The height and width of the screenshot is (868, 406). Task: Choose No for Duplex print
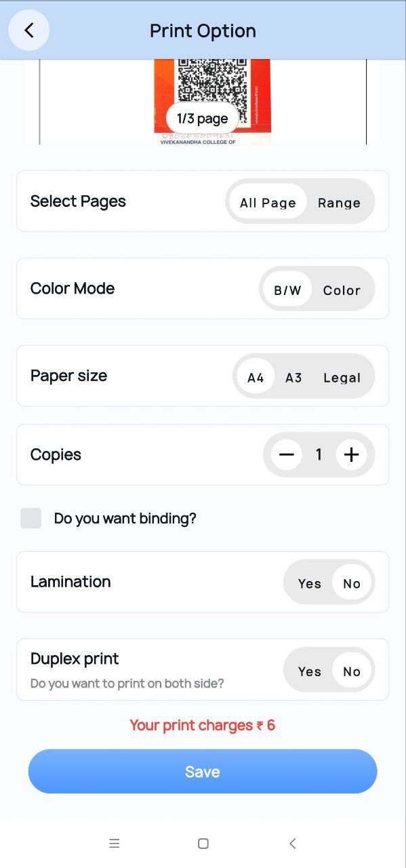(x=352, y=671)
